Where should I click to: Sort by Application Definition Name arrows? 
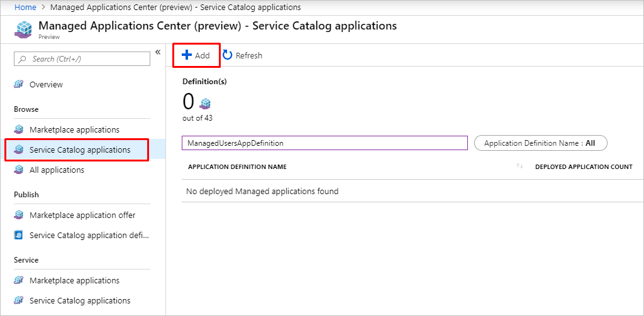(519, 166)
